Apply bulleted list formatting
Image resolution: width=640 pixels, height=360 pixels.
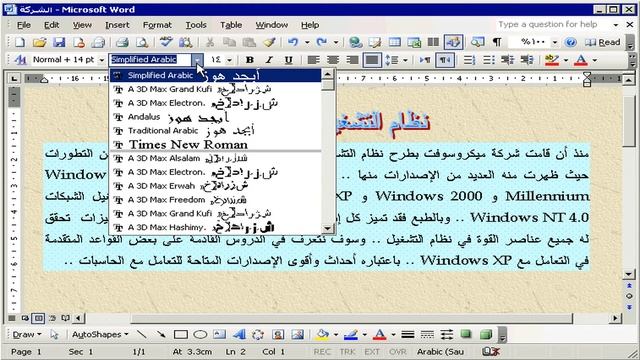(x=489, y=60)
